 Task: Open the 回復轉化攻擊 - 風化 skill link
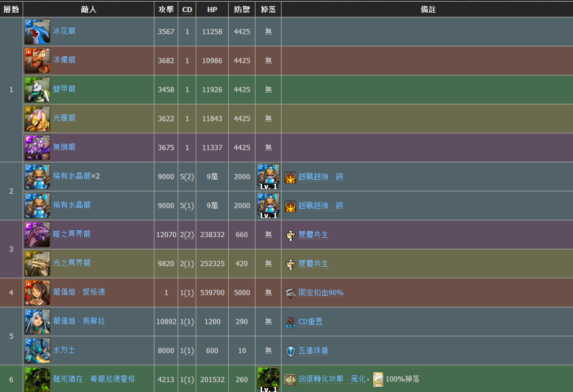(333, 379)
